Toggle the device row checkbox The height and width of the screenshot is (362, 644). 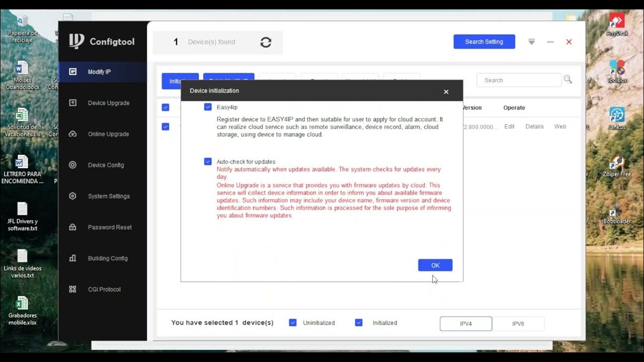[166, 127]
